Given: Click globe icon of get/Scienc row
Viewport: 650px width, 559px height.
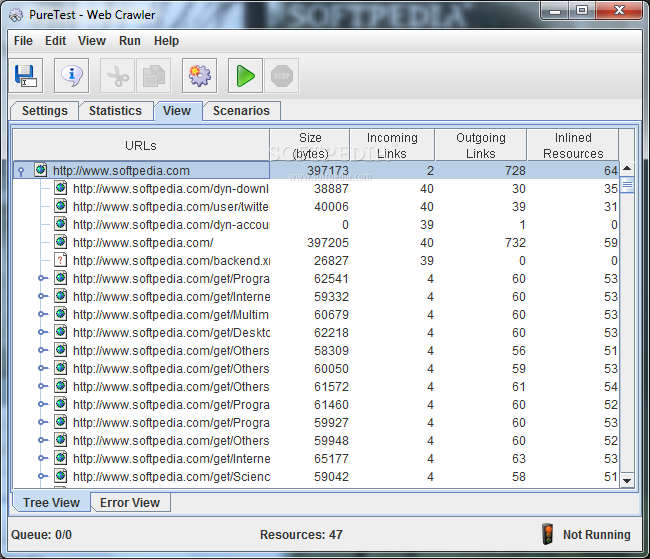Looking at the screenshot, I should 61,476.
